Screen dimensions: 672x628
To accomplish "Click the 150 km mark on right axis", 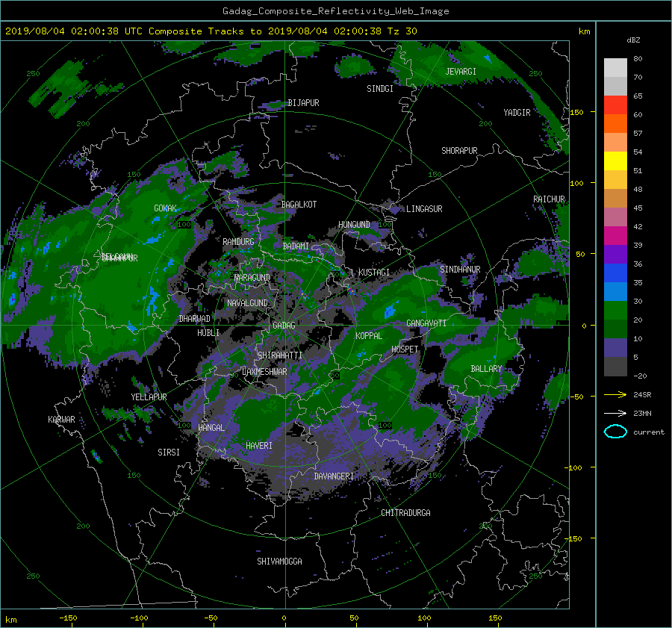I will 577,112.
